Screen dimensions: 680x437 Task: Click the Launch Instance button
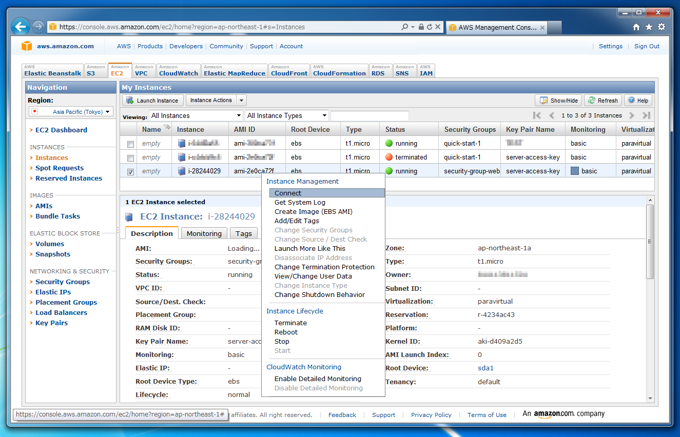point(153,100)
